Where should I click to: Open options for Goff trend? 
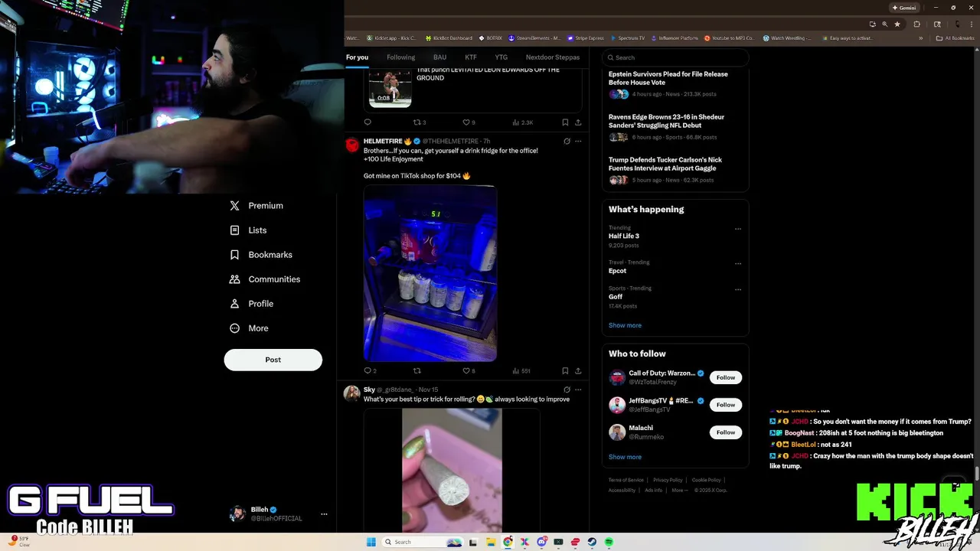(x=738, y=289)
